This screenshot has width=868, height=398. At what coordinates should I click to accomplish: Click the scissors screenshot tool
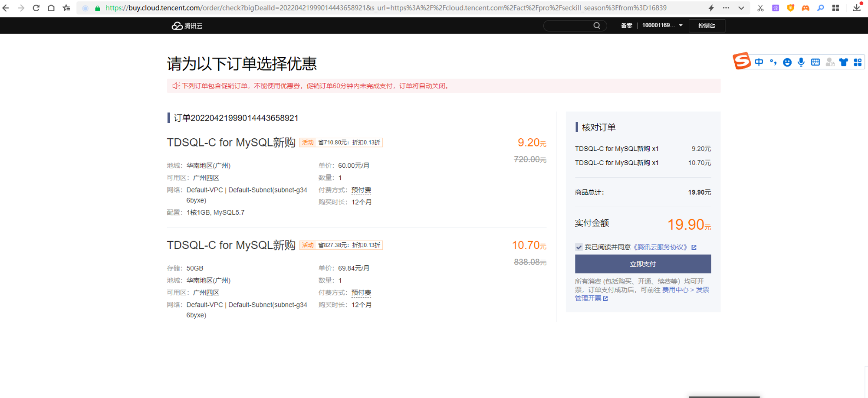[x=760, y=8]
